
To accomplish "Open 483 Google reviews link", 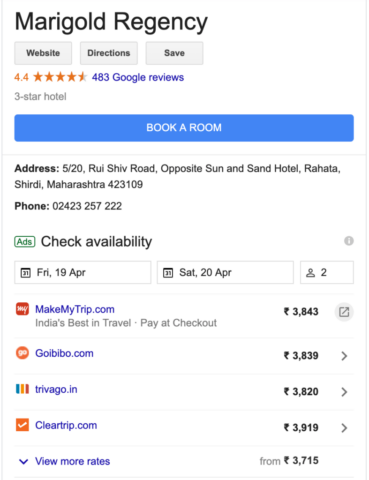I will [138, 77].
